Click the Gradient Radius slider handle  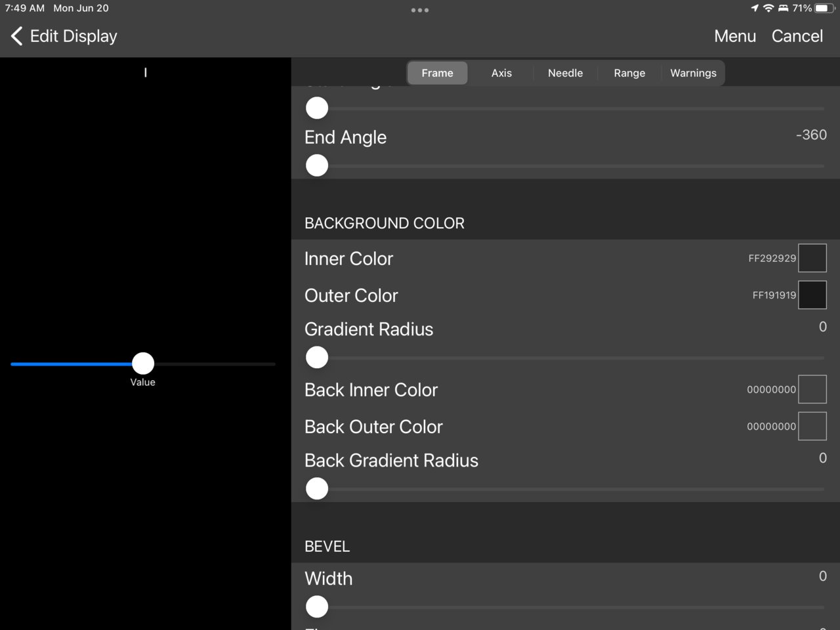click(x=317, y=357)
